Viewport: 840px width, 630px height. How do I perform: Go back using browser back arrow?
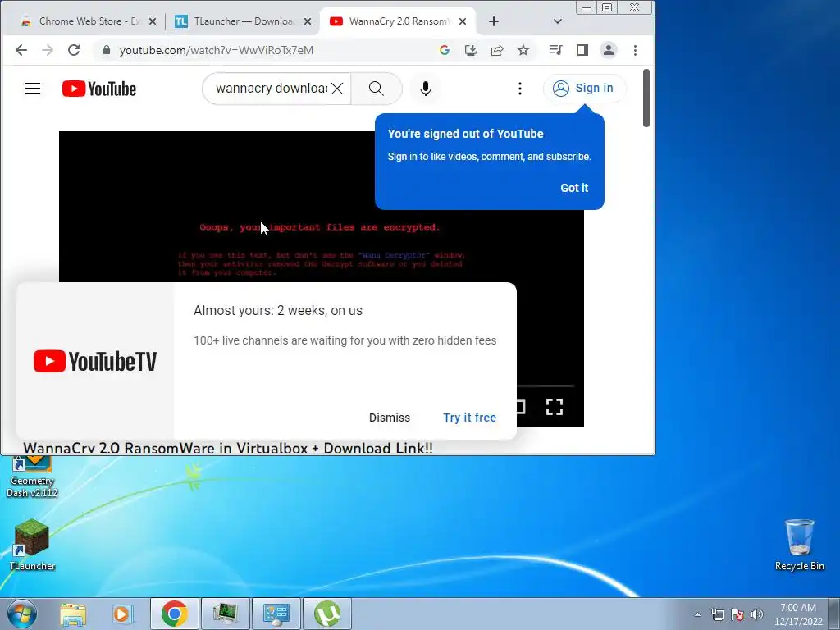pyautogui.click(x=21, y=50)
